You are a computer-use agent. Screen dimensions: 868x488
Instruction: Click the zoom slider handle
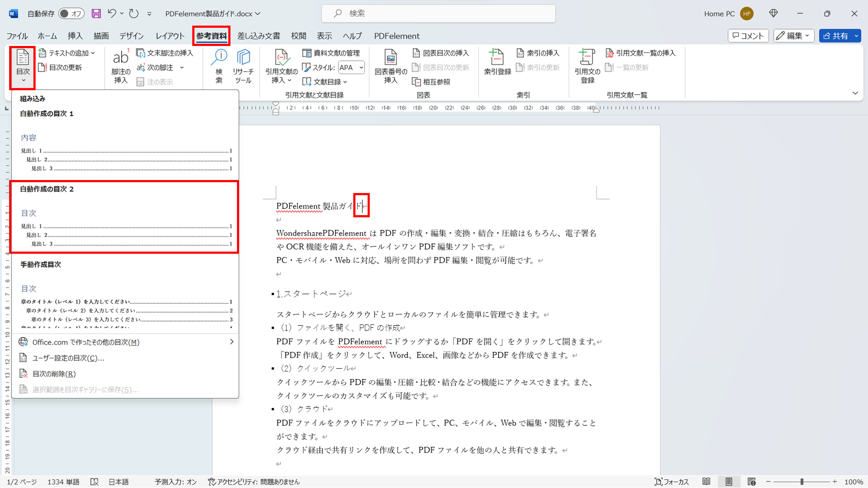coord(802,481)
